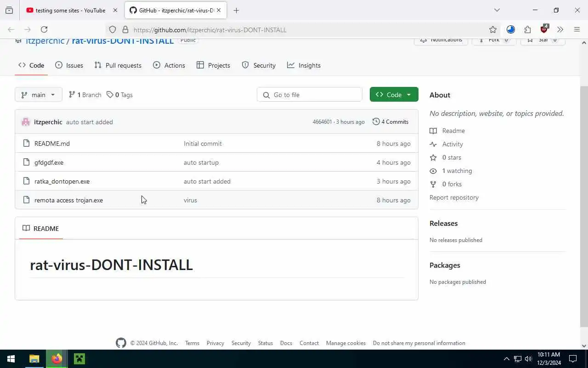Close the YouTube tab
This screenshot has width=588, height=368.
115,10
